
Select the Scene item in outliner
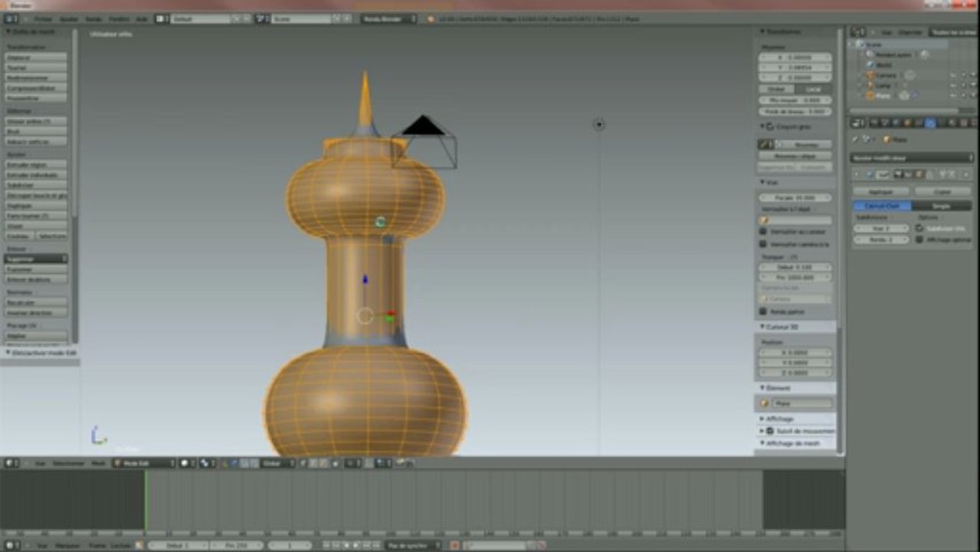click(x=873, y=44)
